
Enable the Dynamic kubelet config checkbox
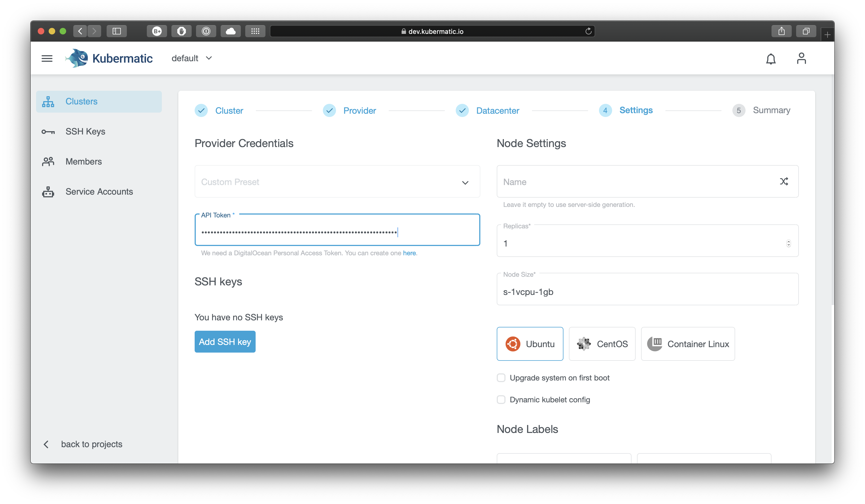point(501,400)
